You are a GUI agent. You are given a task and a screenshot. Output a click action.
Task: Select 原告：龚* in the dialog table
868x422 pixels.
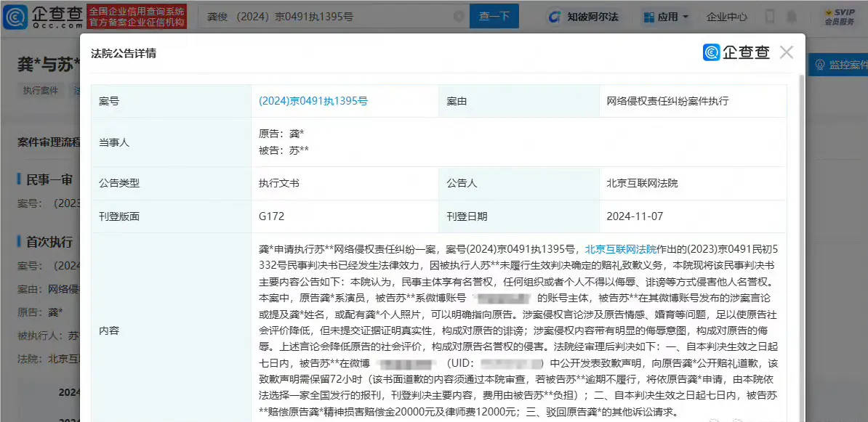pos(281,134)
